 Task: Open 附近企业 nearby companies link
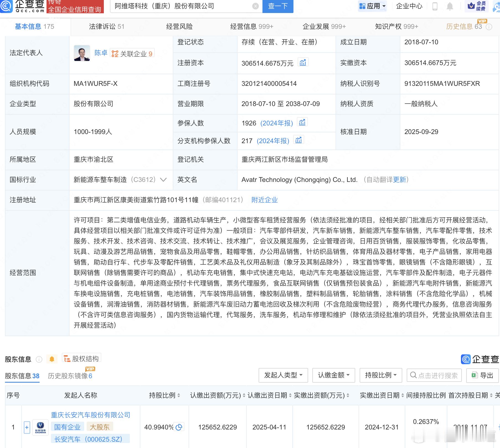click(264, 200)
